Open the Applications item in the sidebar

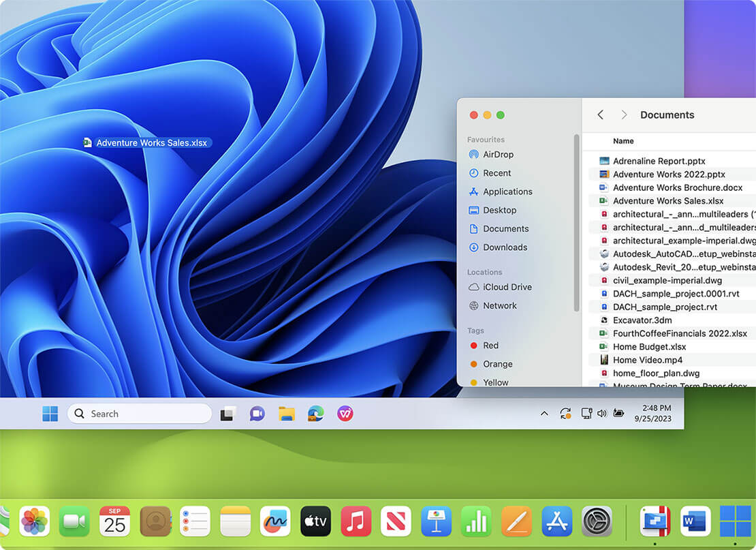click(x=506, y=192)
